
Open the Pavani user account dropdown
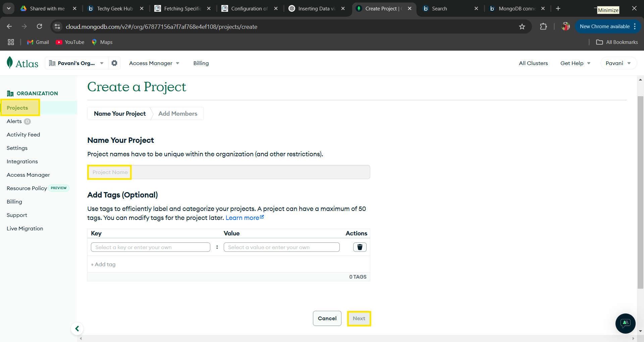(618, 63)
